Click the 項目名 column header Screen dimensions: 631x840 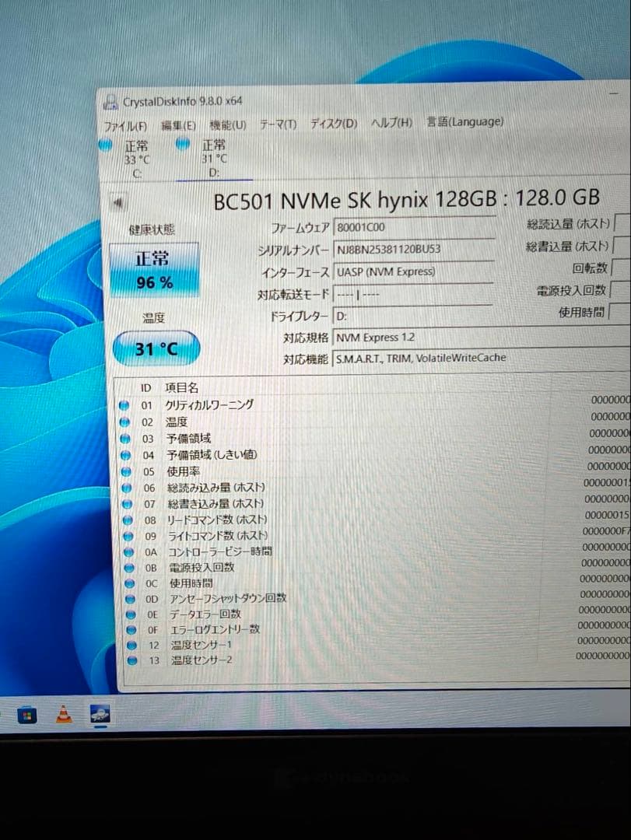coord(182,387)
